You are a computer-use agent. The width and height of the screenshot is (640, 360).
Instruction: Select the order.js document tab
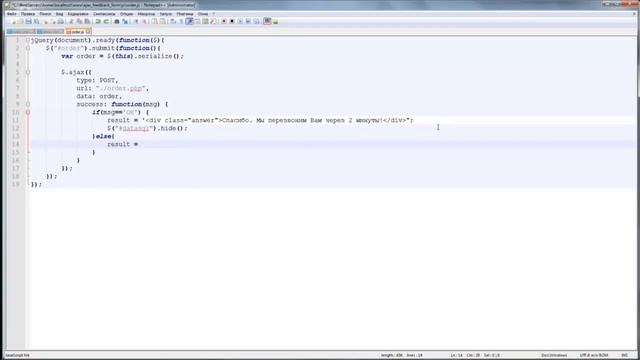(x=78, y=31)
